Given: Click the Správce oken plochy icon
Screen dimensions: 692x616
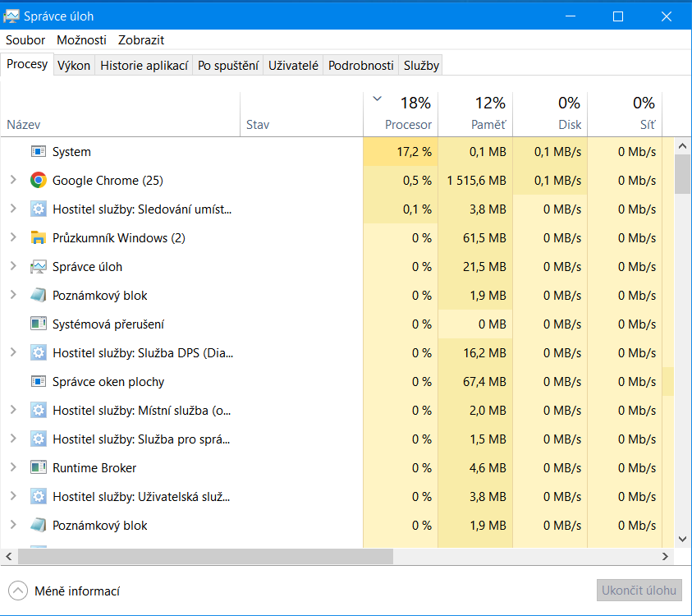Looking at the screenshot, I should pyautogui.click(x=38, y=382).
